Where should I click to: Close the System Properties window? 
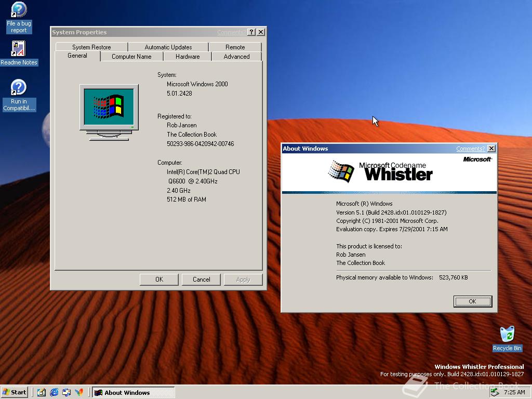[x=261, y=32]
